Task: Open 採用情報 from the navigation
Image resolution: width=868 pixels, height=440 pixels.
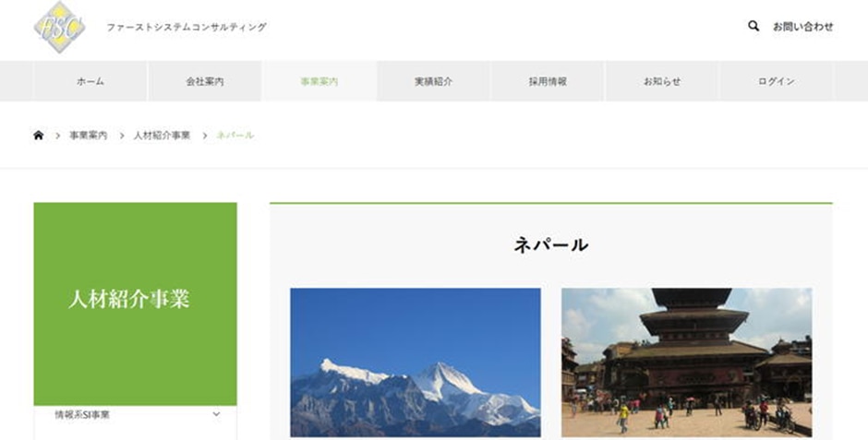Action: [548, 81]
